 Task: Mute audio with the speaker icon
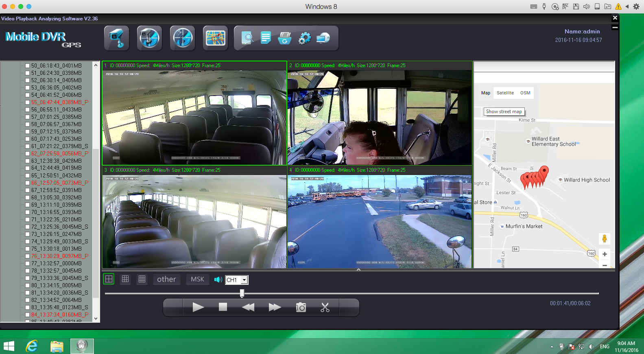(218, 280)
